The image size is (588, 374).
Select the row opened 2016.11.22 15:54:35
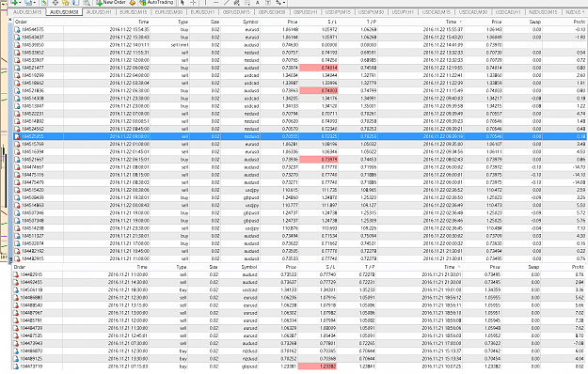click(300, 29)
